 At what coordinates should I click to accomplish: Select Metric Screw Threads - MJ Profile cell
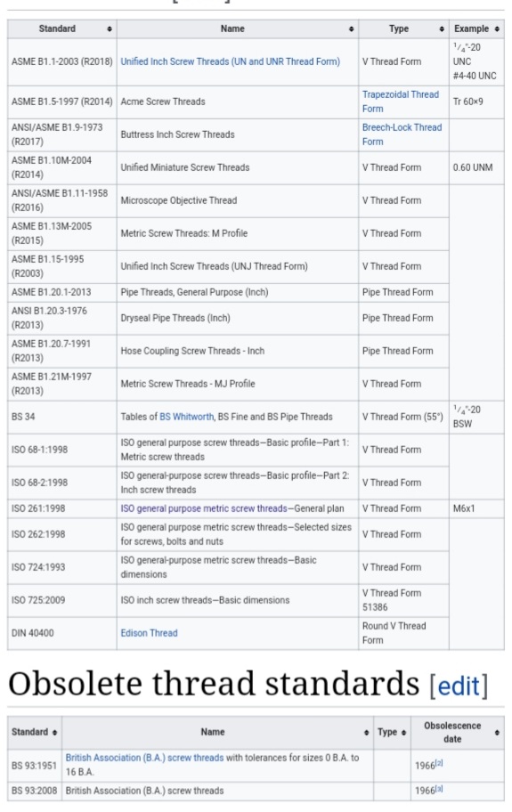238,385
